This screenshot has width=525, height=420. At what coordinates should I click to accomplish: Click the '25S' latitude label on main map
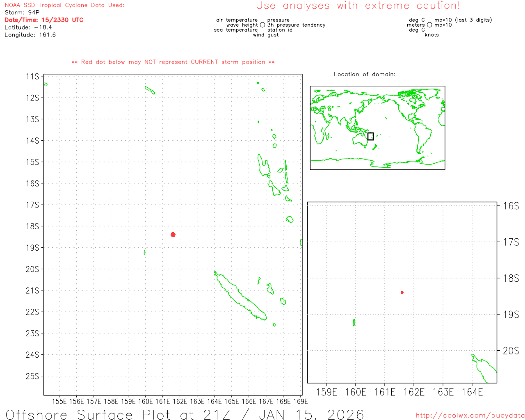coord(32,376)
